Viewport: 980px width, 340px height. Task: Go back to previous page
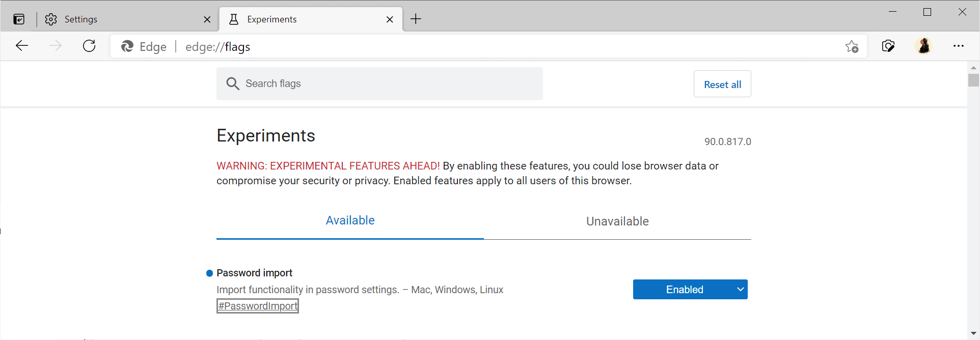(22, 46)
